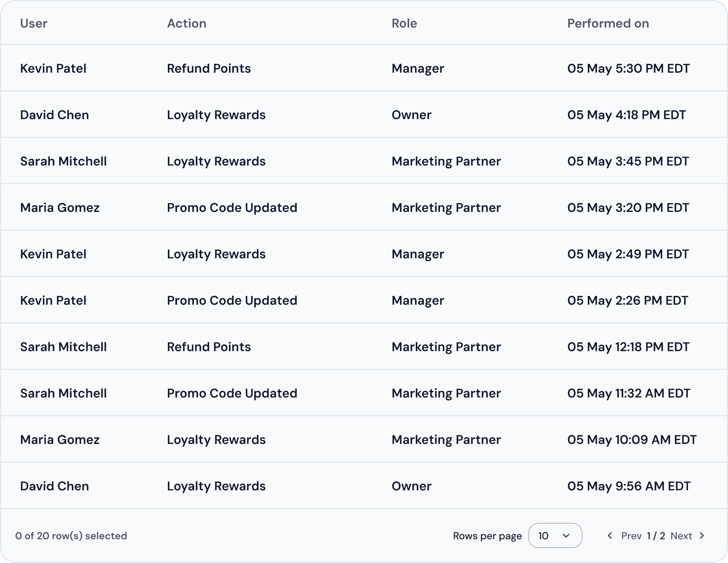
Task: Click Marketing Partner in the 3:20 PM row
Action: 446,208
